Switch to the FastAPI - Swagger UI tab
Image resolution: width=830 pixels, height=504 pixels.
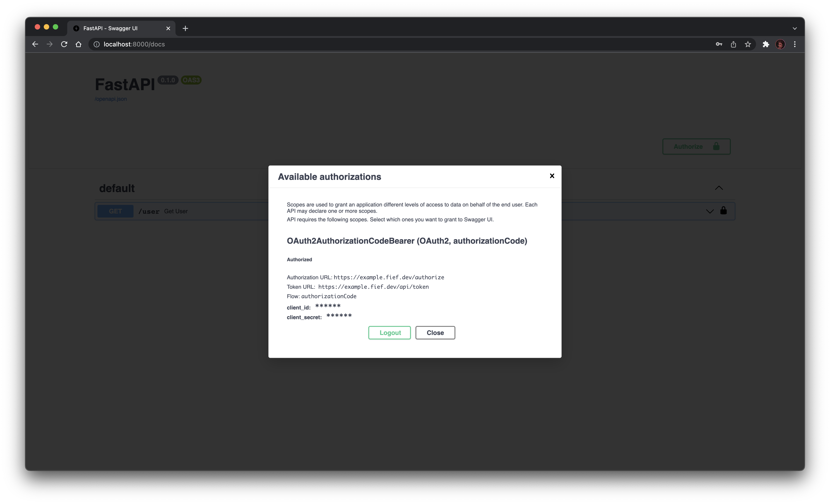[x=110, y=28]
